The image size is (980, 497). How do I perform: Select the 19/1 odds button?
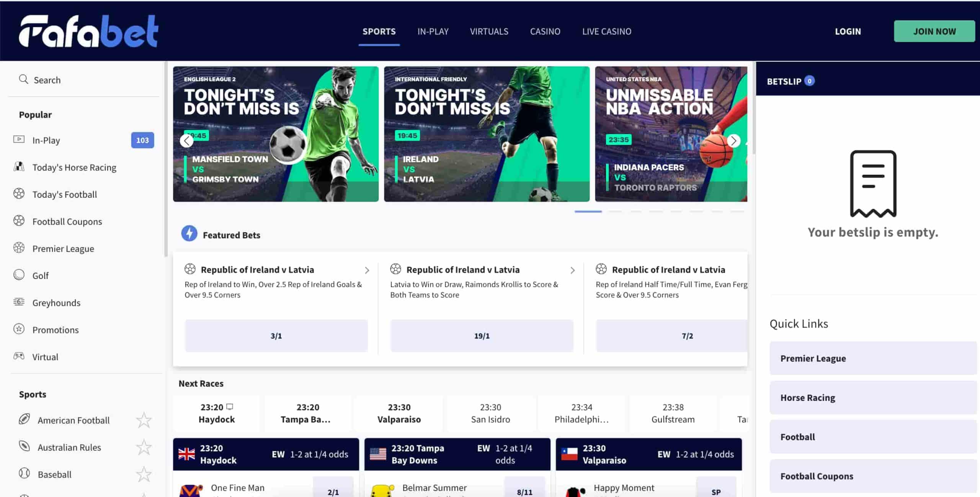coord(482,336)
